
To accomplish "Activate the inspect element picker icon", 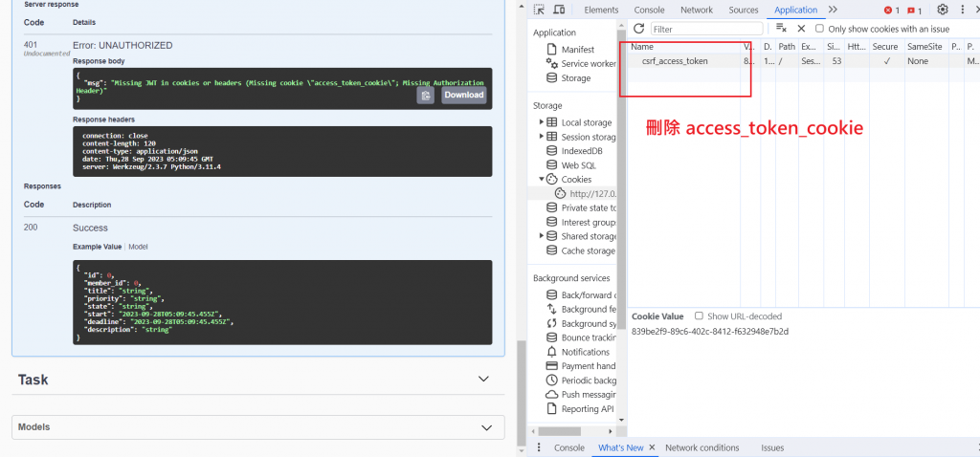I will pos(539,10).
